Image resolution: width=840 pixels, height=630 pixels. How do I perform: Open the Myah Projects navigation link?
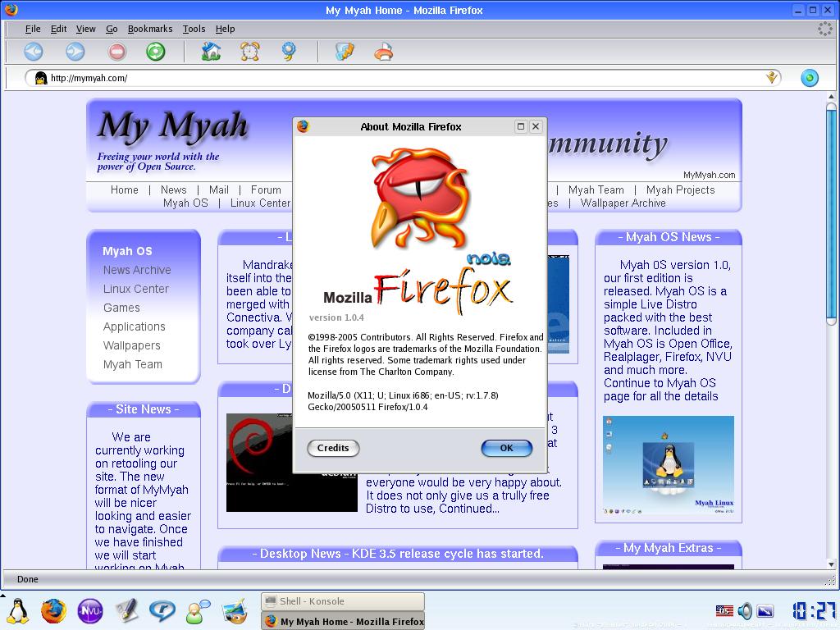[x=680, y=189]
